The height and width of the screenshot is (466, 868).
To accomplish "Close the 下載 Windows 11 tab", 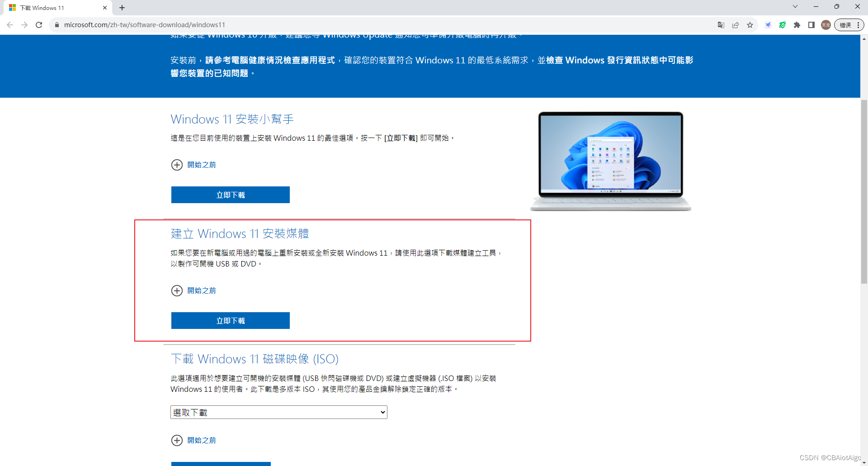I will [105, 8].
